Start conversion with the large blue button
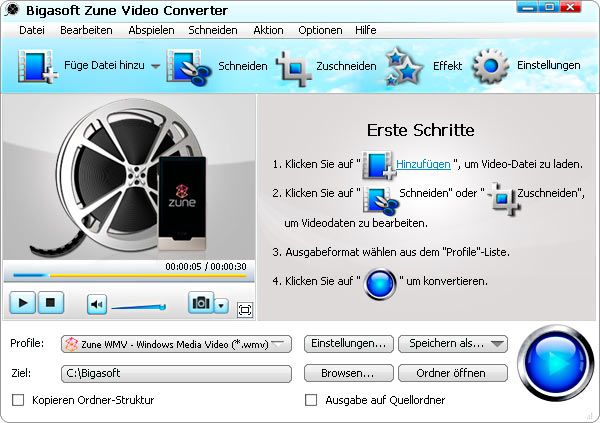 click(555, 363)
